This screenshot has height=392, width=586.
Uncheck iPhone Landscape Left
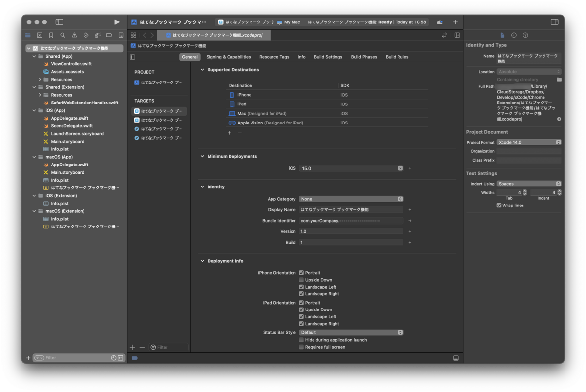301,287
